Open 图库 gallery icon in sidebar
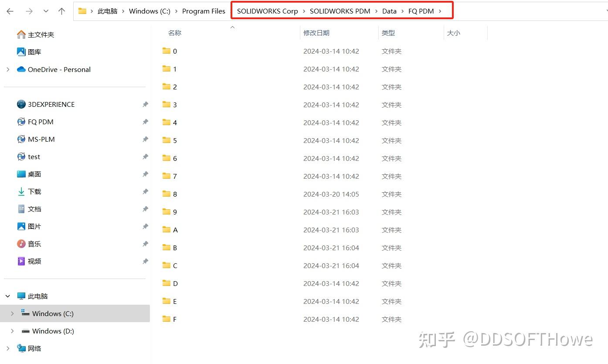Image resolution: width=608 pixels, height=364 pixels. (x=21, y=52)
